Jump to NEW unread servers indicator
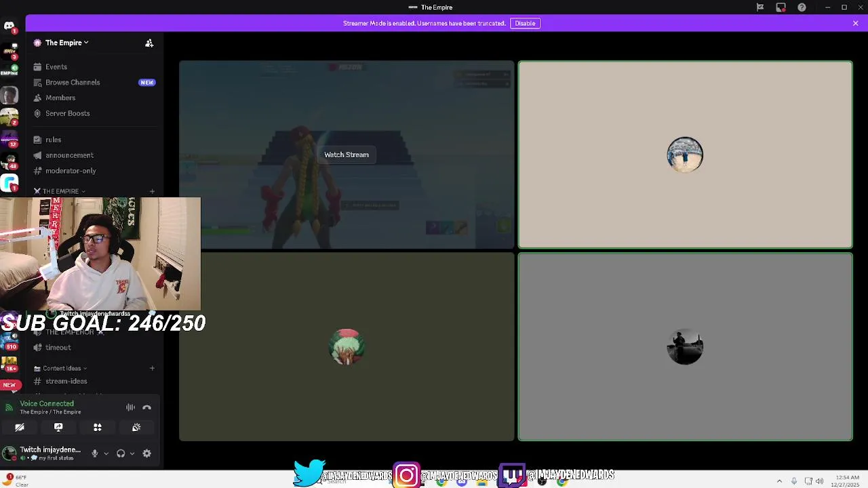 click(9, 385)
